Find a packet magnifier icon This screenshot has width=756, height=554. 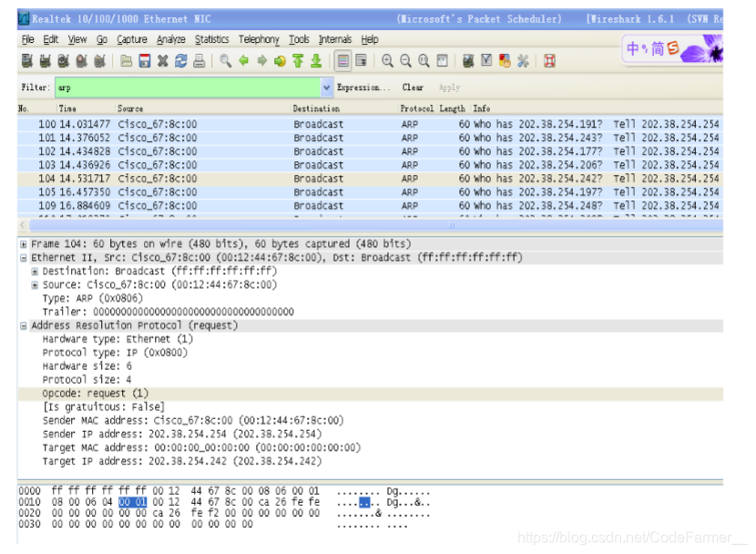[225, 61]
